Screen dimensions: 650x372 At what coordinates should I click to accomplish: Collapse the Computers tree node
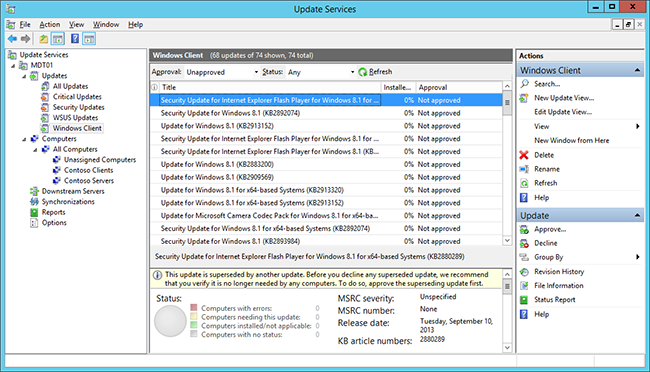click(24, 139)
